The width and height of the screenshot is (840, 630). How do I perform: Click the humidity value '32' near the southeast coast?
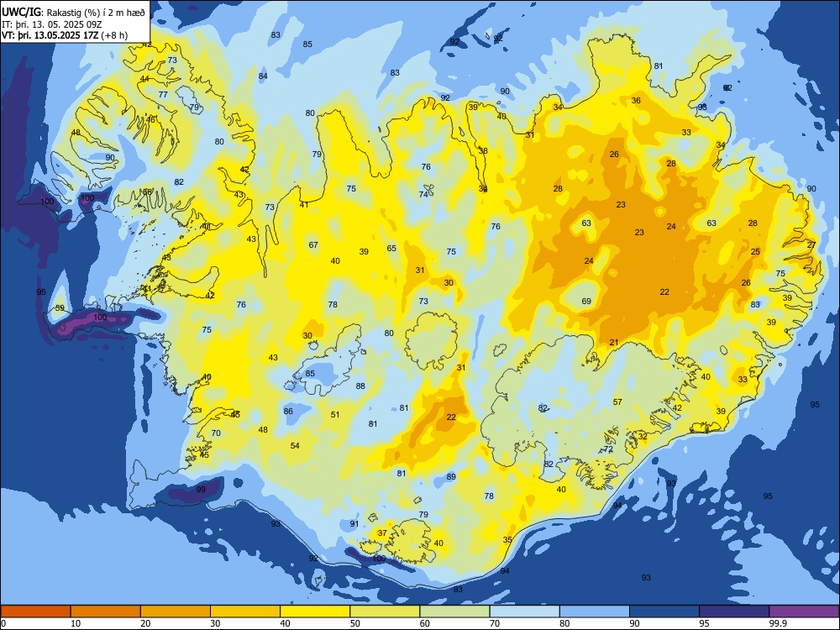[x=643, y=436]
